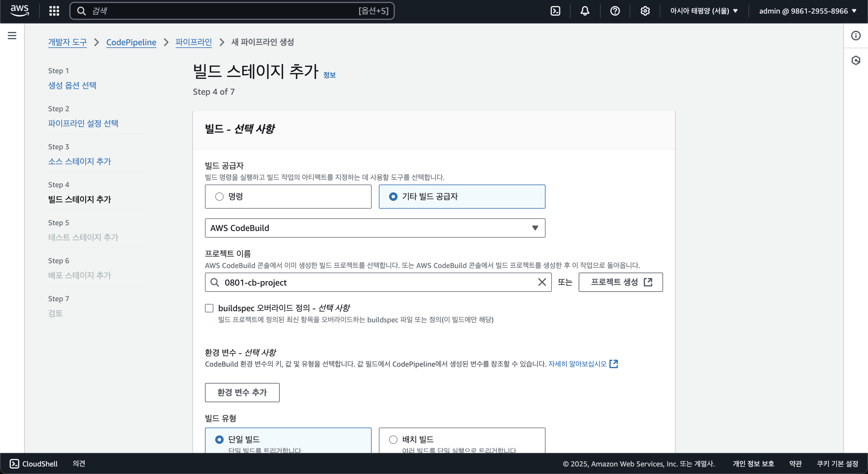Open CloudShell from top bar icon
Screen dimensions: 868x474
pos(555,11)
